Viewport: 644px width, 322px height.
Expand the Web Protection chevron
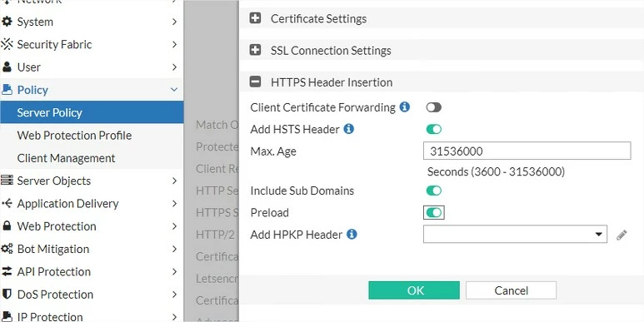(174, 226)
